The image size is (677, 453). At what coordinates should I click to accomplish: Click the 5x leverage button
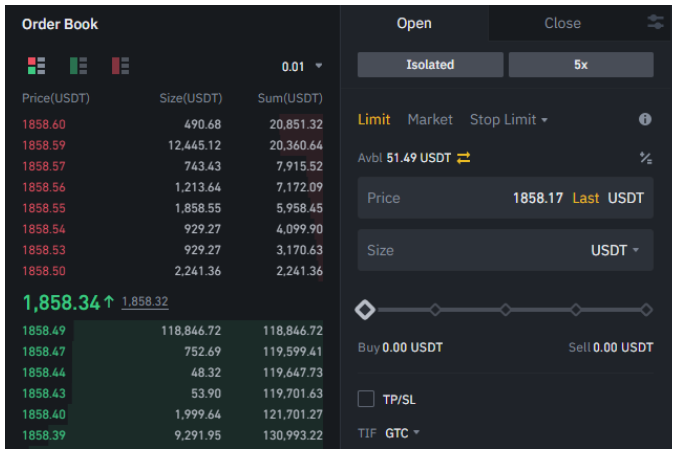580,65
